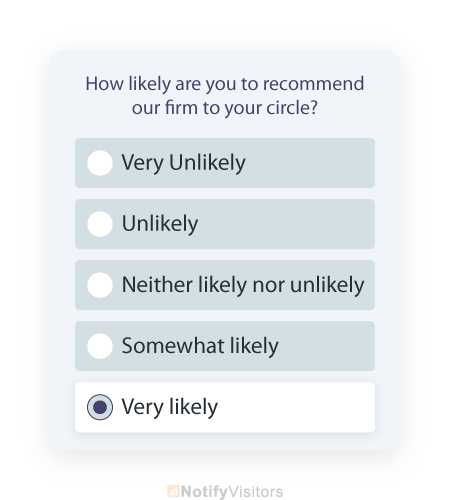Click the 'Very Unlikely' label text
This screenshot has width=450, height=500.
183,163
